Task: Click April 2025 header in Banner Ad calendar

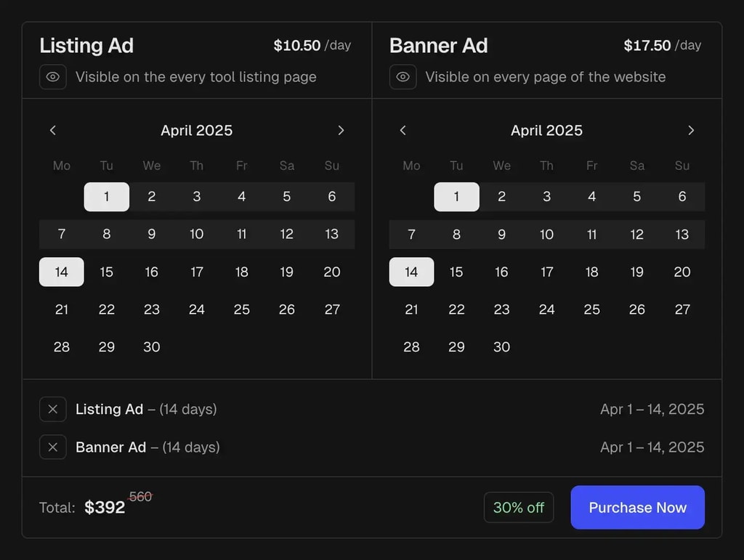Action: [x=546, y=130]
